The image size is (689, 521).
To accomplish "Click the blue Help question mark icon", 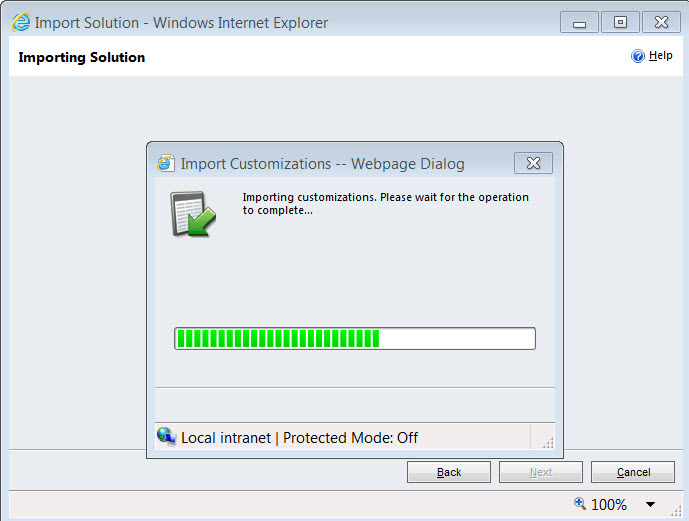I will pos(638,57).
